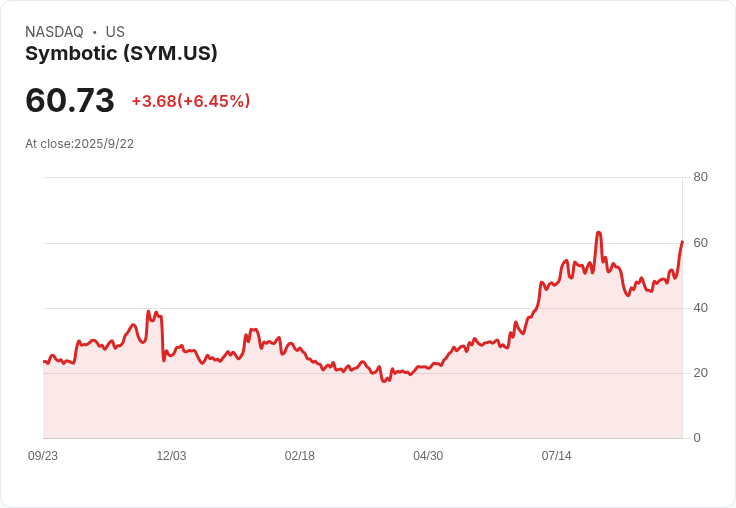The width and height of the screenshot is (736, 508).
Task: Click the US market label
Action: click(115, 32)
